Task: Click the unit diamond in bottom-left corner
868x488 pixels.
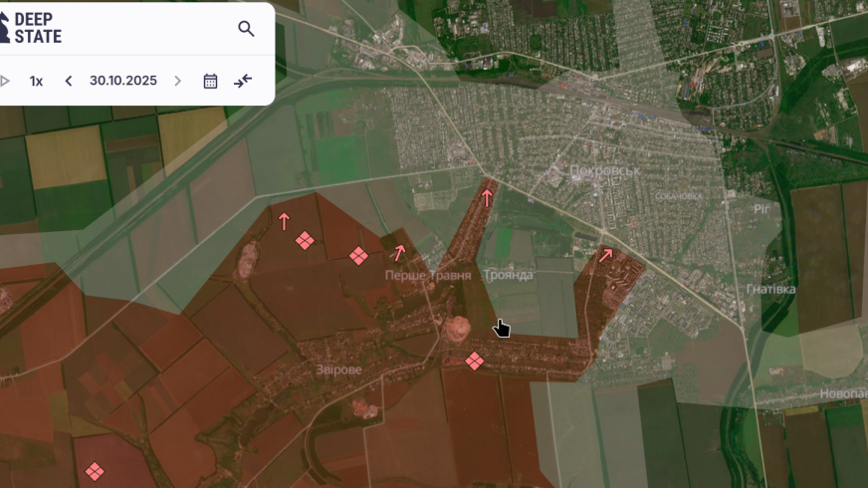Action: point(95,471)
